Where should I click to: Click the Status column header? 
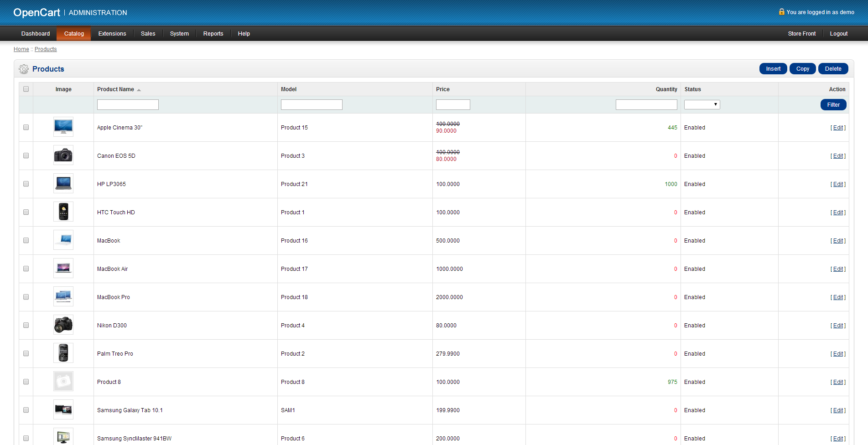692,89
